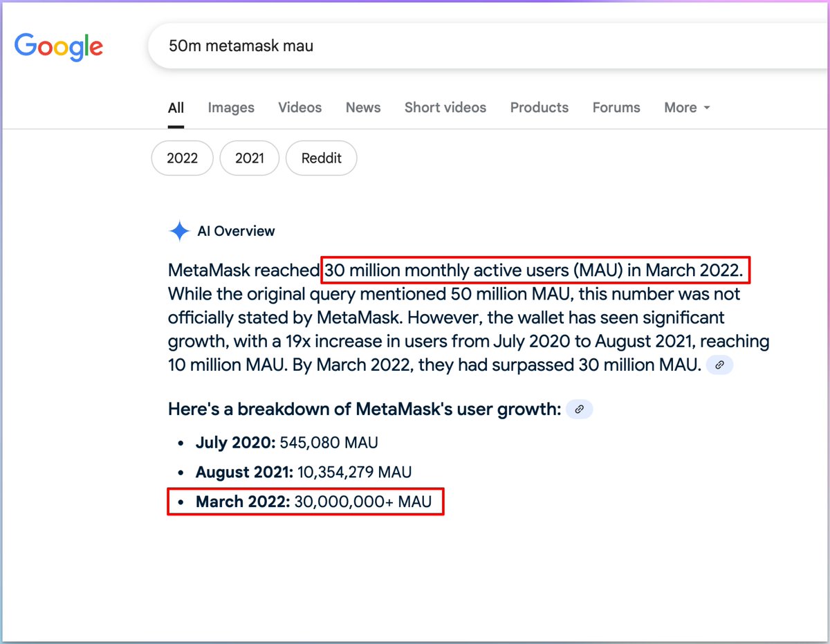Viewport: 830px width, 644px height.
Task: Open source link icon beside 'user growth:'
Action: tap(580, 409)
